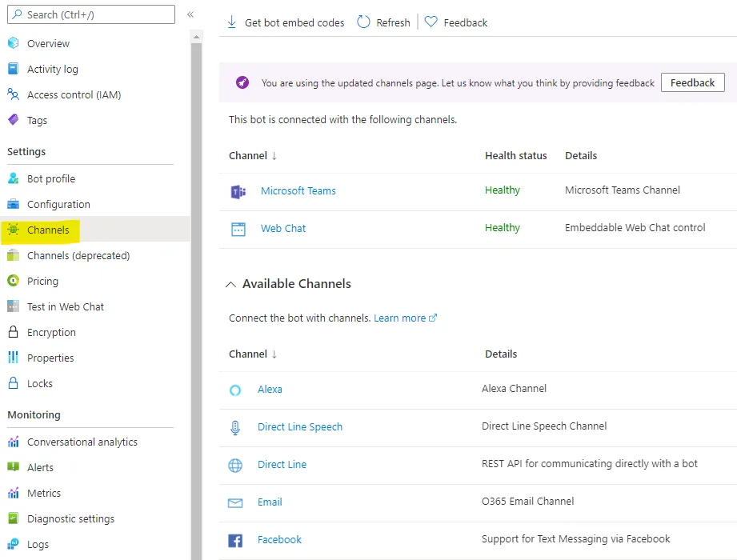The width and height of the screenshot is (737, 560).
Task: Collapse the left navigation sidebar
Action: coord(190,14)
